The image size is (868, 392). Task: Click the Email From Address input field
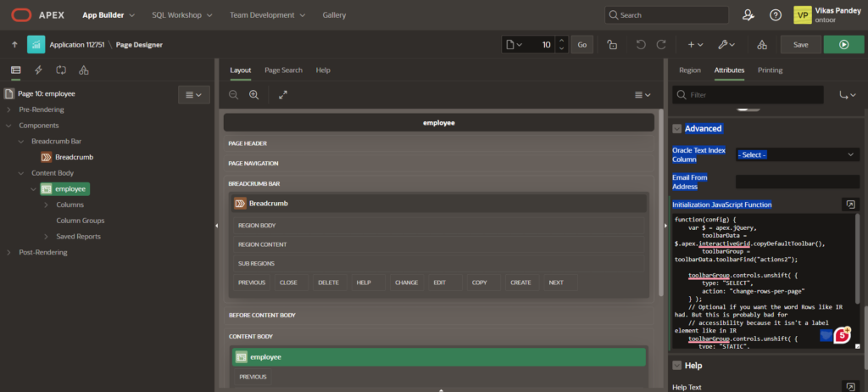coord(798,182)
